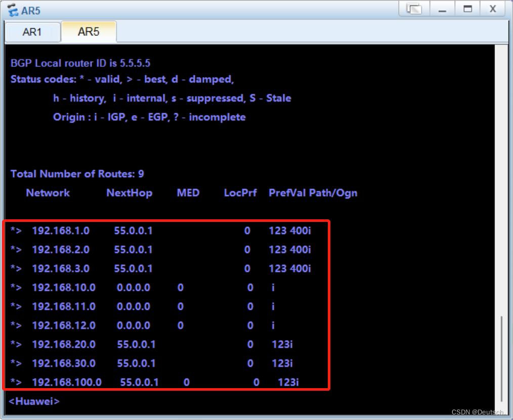Click the 192.168.20.0 network entry
Viewport: 513px width, 420px height.
(x=64, y=345)
